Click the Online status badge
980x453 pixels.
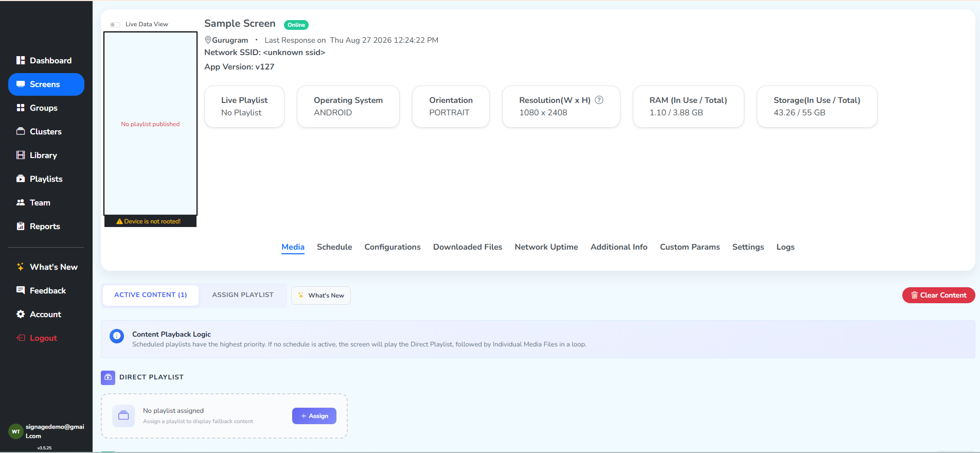[x=296, y=25]
